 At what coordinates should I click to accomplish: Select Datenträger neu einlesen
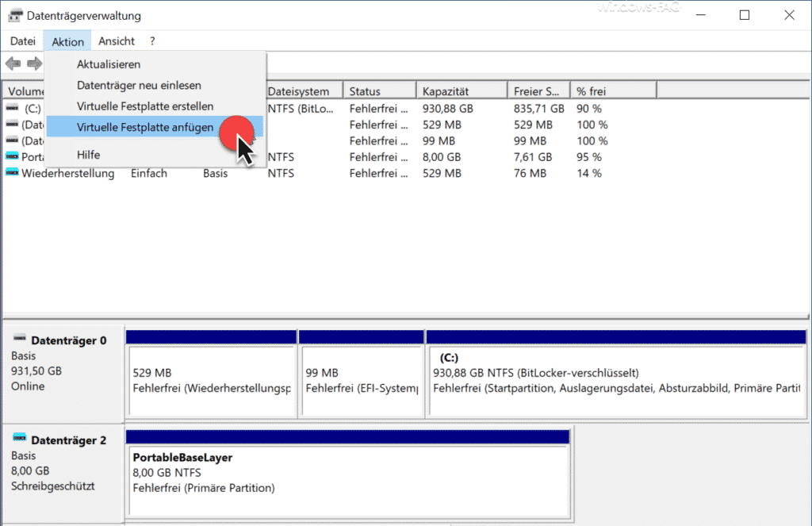(155, 85)
